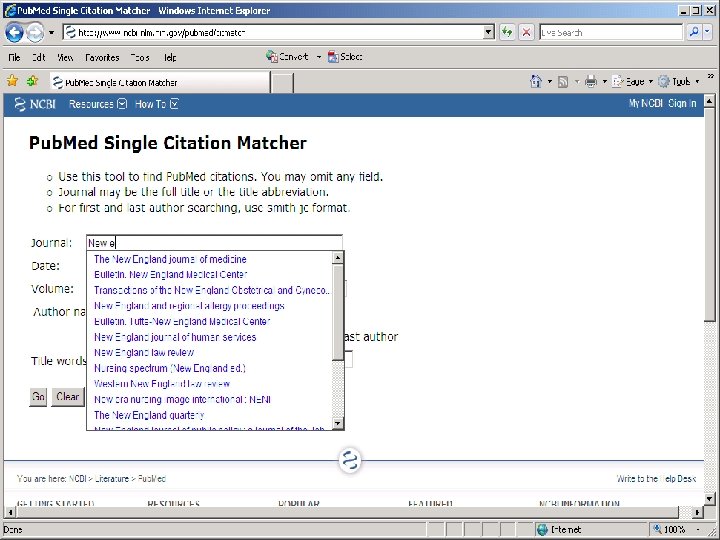Image resolution: width=720 pixels, height=540 pixels.
Task: Click the Live Search input box
Action: pos(611,33)
